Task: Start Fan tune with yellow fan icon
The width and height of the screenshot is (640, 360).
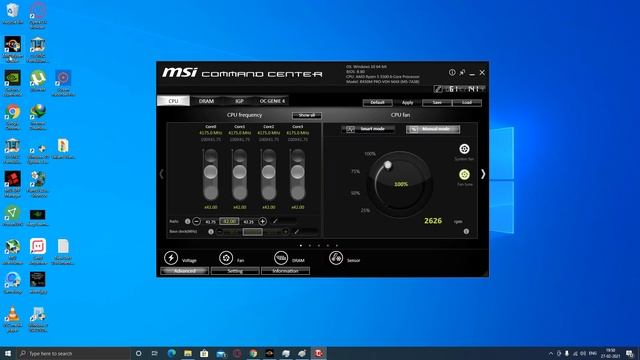Action: point(464,175)
